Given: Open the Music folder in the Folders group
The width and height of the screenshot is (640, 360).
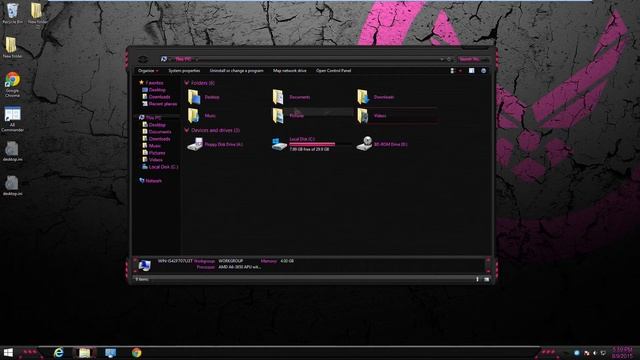Looking at the screenshot, I should click(201, 116).
